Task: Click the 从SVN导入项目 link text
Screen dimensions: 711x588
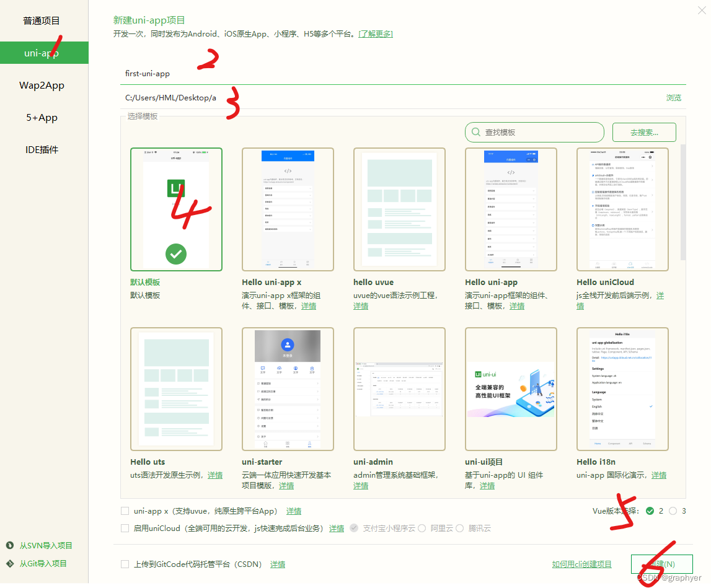Action: pyautogui.click(x=46, y=545)
